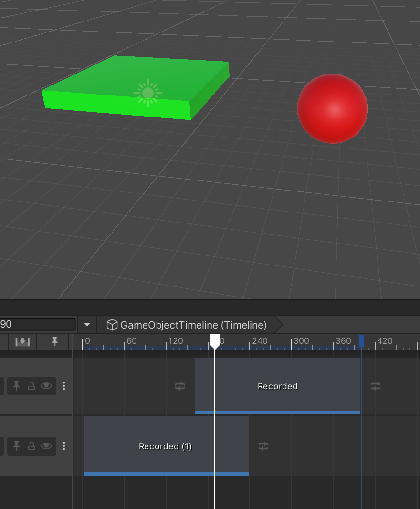Click the 420 mark on time ruler
Screen dimensions: 420x509
[385, 341]
